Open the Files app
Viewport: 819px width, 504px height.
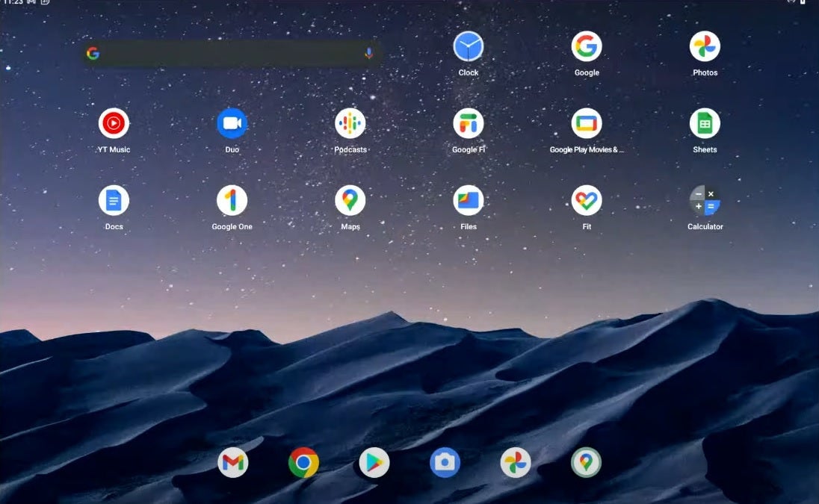coord(468,201)
